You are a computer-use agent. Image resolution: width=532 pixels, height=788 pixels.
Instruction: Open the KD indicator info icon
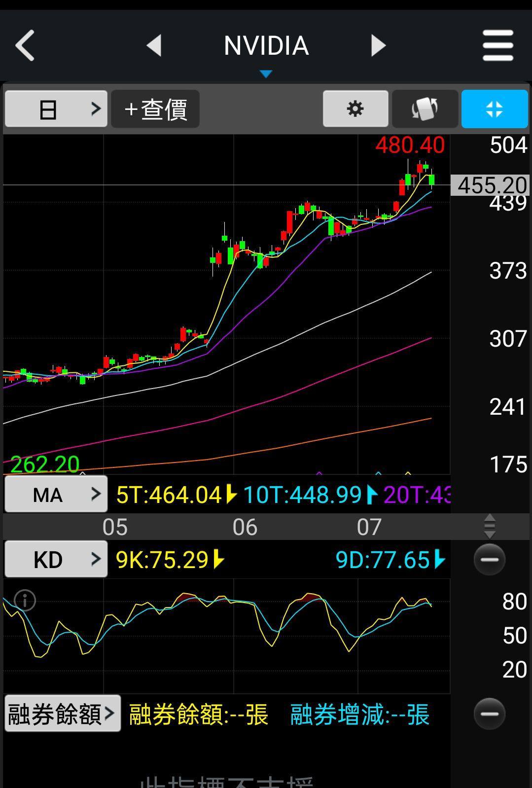coord(25,600)
